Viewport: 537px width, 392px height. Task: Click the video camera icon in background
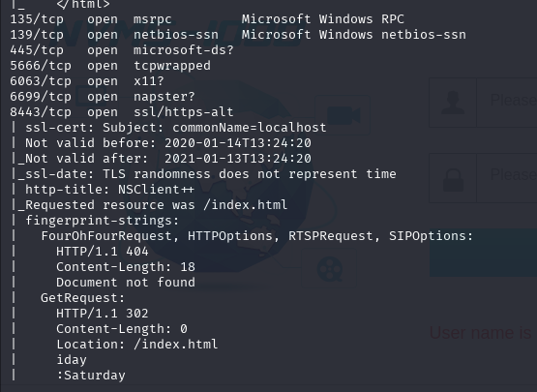tap(343, 115)
